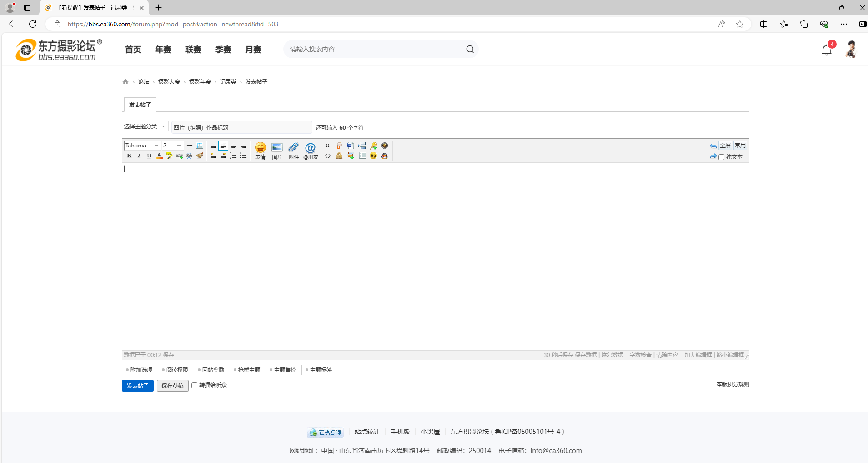Toggle bold text formatting
The width and height of the screenshot is (868, 463).
pyautogui.click(x=129, y=156)
